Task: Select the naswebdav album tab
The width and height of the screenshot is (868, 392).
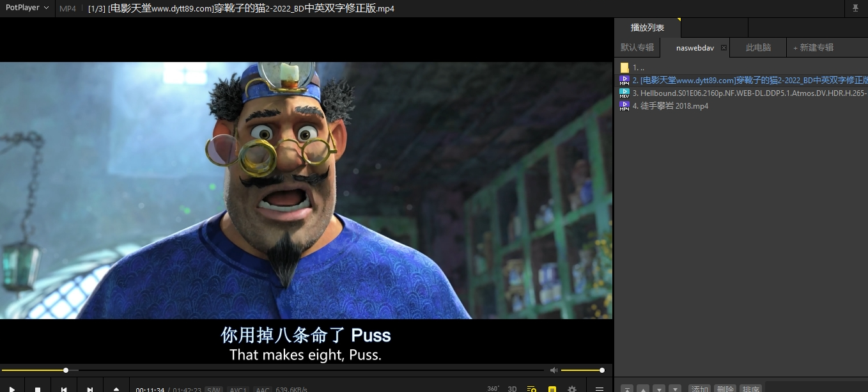Action: tap(695, 47)
